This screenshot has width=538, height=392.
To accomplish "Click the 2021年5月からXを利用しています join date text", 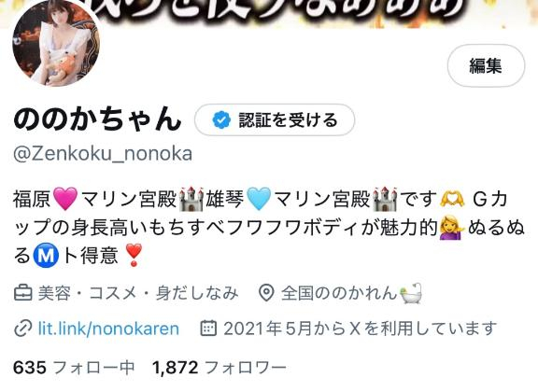I will [360, 329].
